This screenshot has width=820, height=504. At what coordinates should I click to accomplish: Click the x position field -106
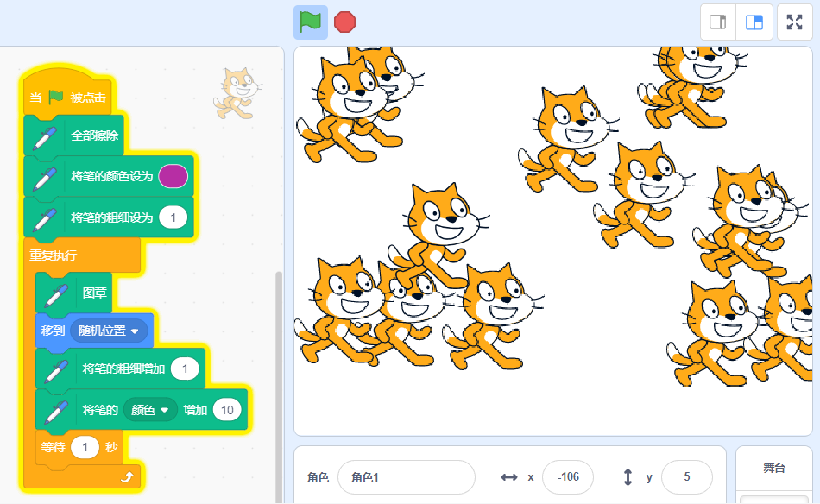click(x=568, y=476)
